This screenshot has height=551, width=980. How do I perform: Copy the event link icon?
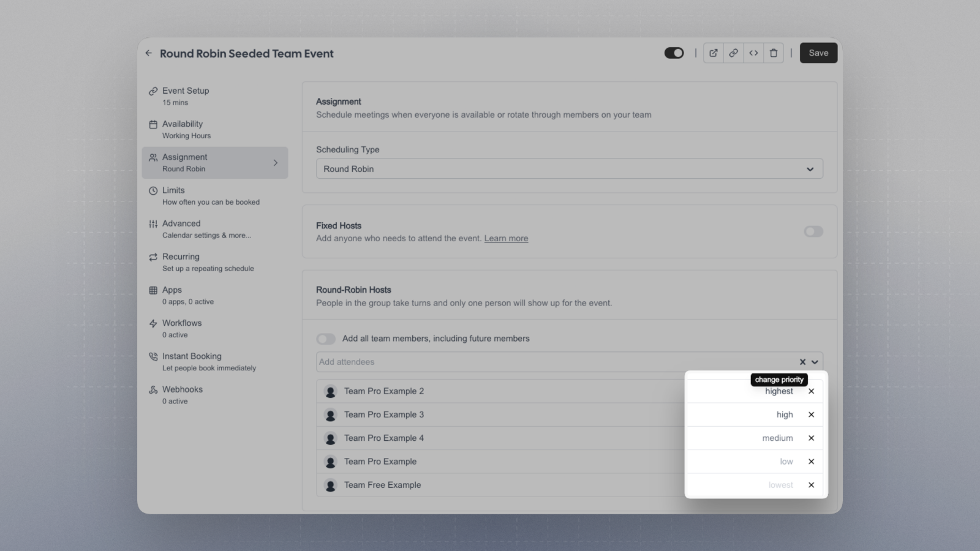(733, 53)
